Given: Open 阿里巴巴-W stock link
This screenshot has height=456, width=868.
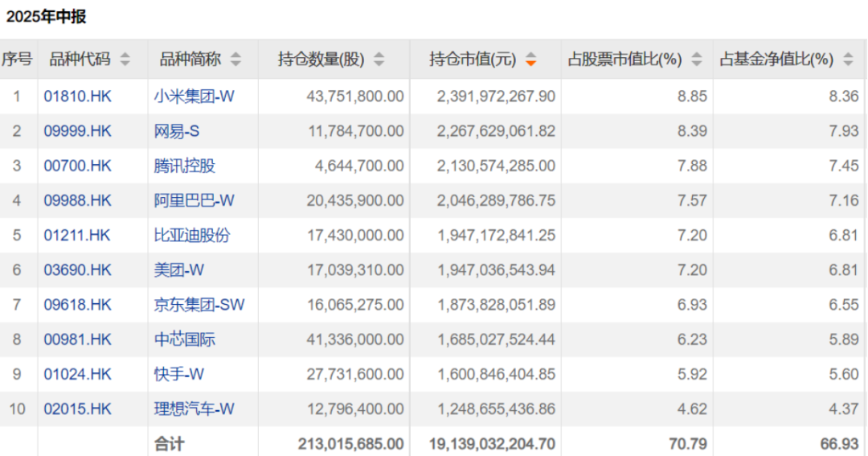Looking at the screenshot, I should [194, 200].
